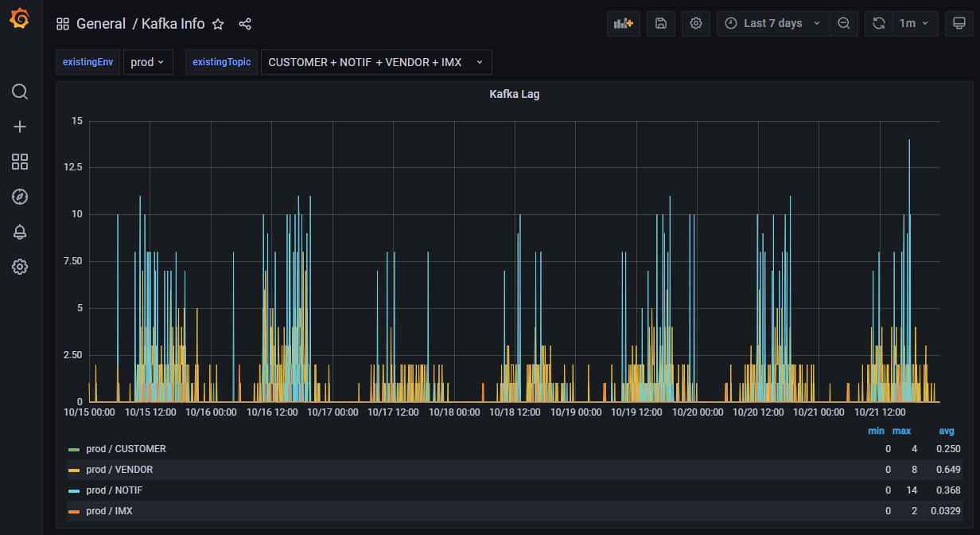Open the existingEnv prod dropdown

[148, 62]
